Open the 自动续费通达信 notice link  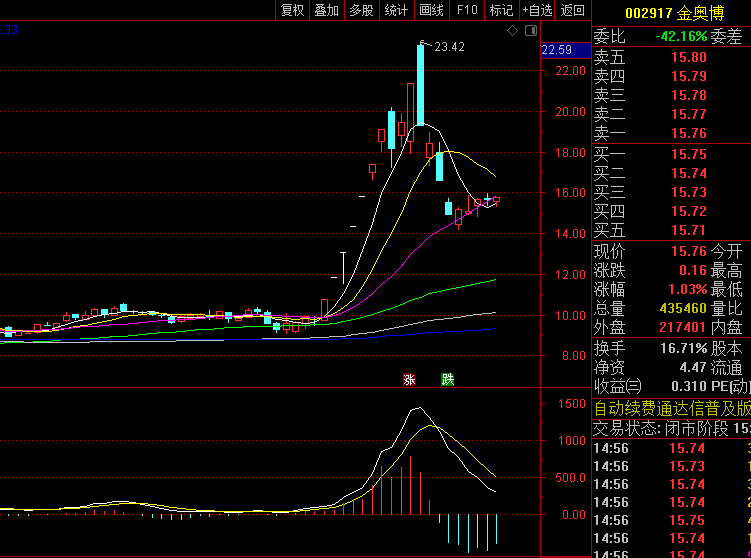[671, 408]
